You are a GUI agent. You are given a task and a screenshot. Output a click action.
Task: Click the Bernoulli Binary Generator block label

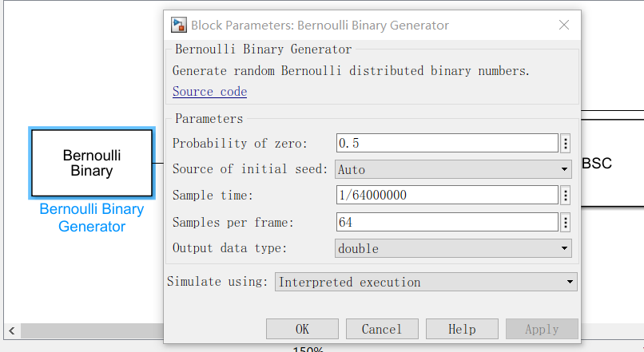point(91,218)
